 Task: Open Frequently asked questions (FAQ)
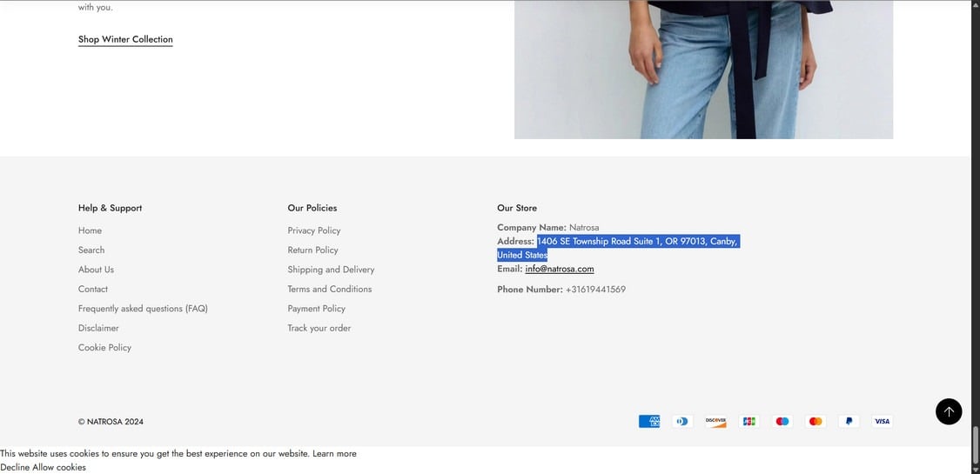143,309
